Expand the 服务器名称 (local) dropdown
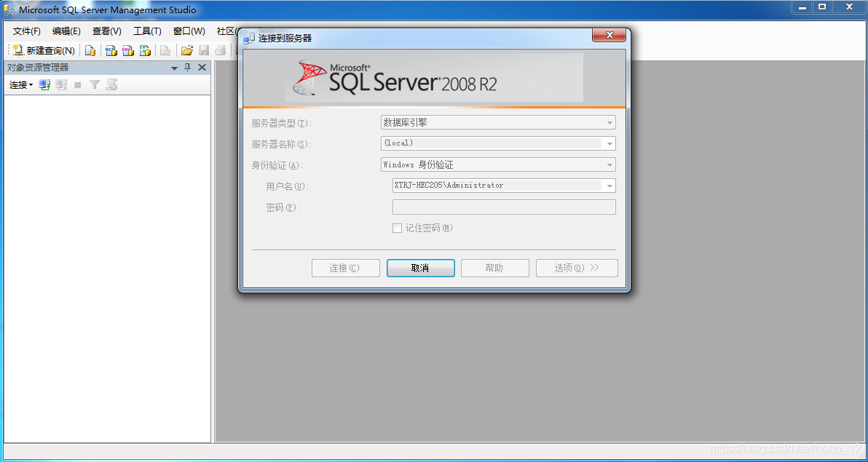Image resolution: width=868 pixels, height=462 pixels. tap(609, 143)
